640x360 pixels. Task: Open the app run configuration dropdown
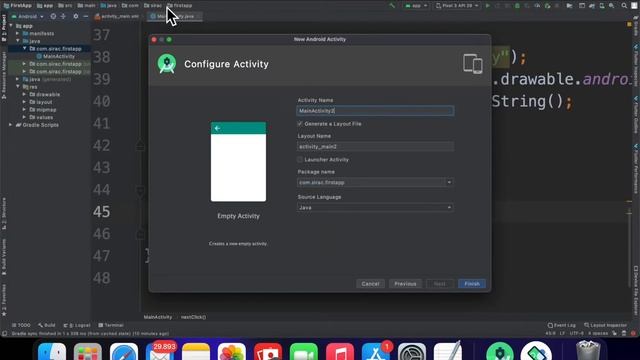click(x=416, y=6)
